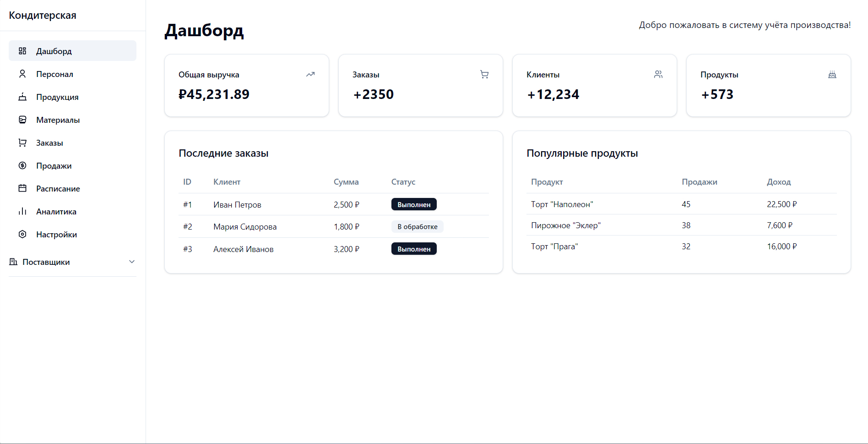Viewport: 868px width, 444px height.
Task: Open the Аналитика menu item
Action: (x=56, y=212)
